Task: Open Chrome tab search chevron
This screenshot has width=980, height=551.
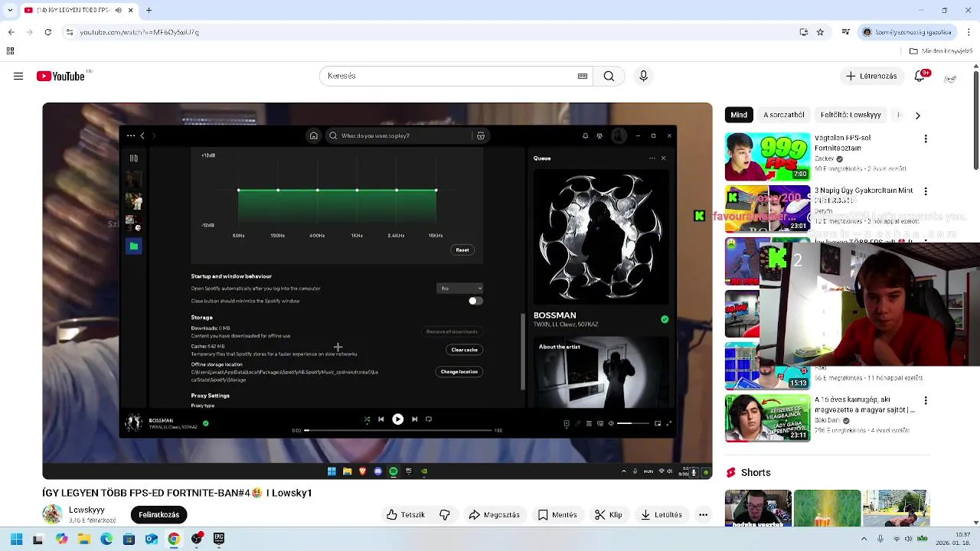Action: [x=9, y=10]
